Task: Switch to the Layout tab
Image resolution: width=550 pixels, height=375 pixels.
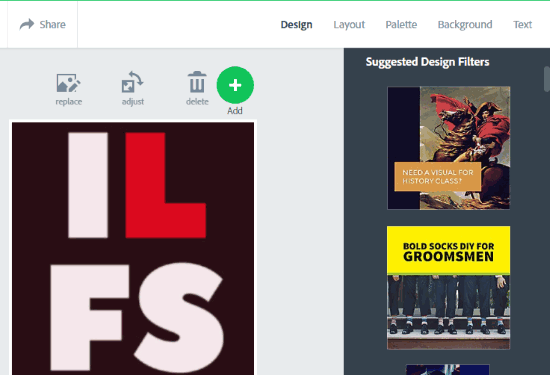Action: (x=349, y=25)
